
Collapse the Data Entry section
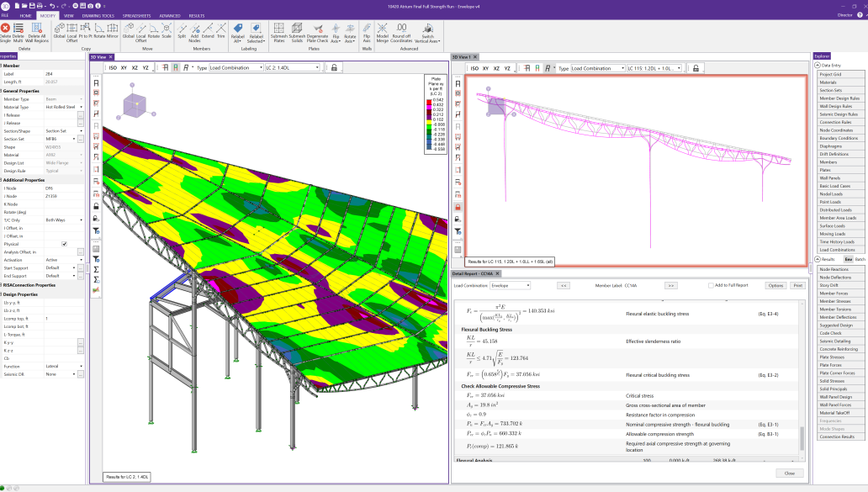click(x=818, y=66)
